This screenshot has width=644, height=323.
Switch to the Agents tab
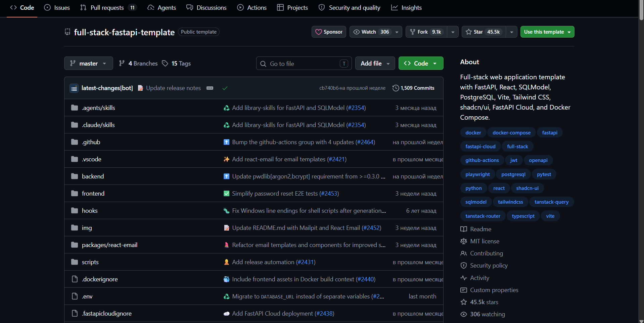point(162,7)
